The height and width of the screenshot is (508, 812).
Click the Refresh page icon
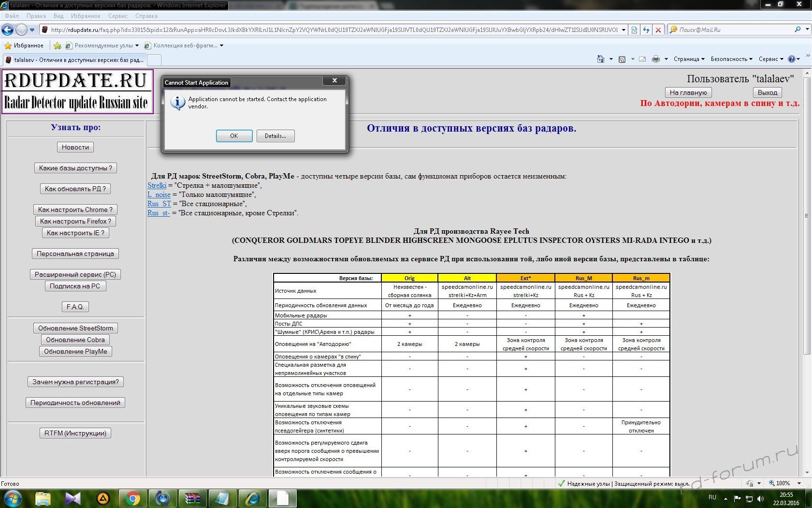[x=646, y=30]
